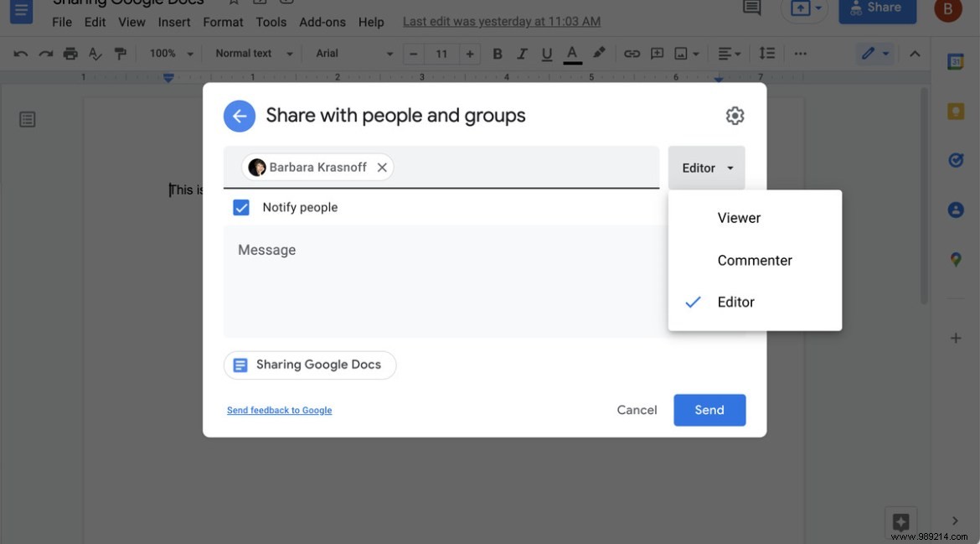Image resolution: width=980 pixels, height=544 pixels.
Task: Open sharing settings with the gear icon
Action: pyautogui.click(x=735, y=116)
